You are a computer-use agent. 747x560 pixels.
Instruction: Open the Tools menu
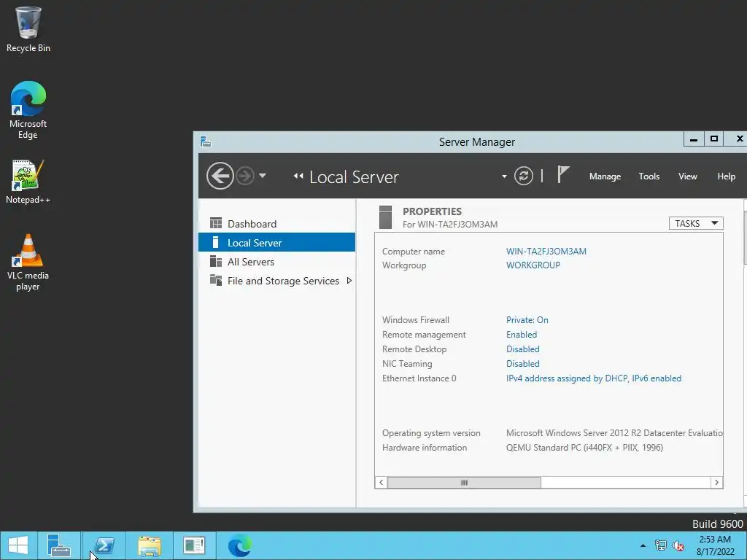649,176
